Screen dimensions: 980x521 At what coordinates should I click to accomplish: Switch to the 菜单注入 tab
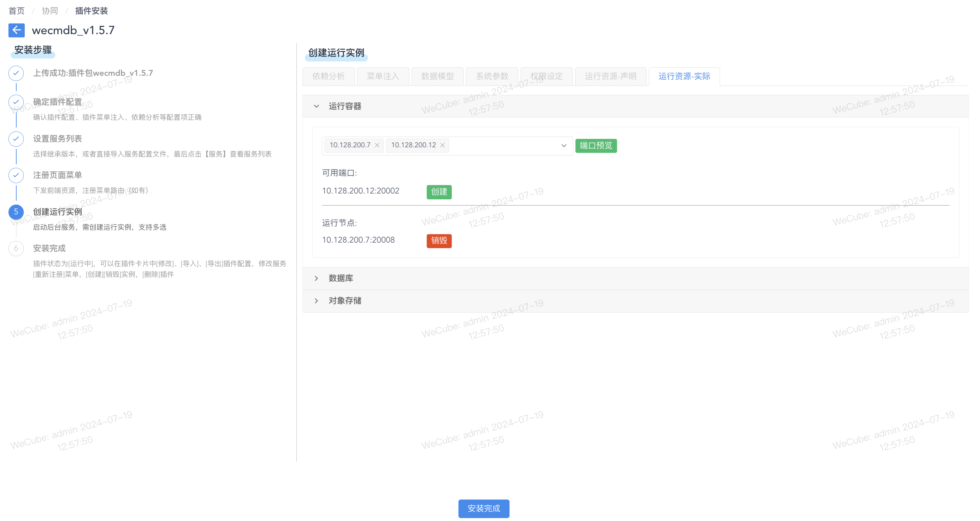[383, 76]
